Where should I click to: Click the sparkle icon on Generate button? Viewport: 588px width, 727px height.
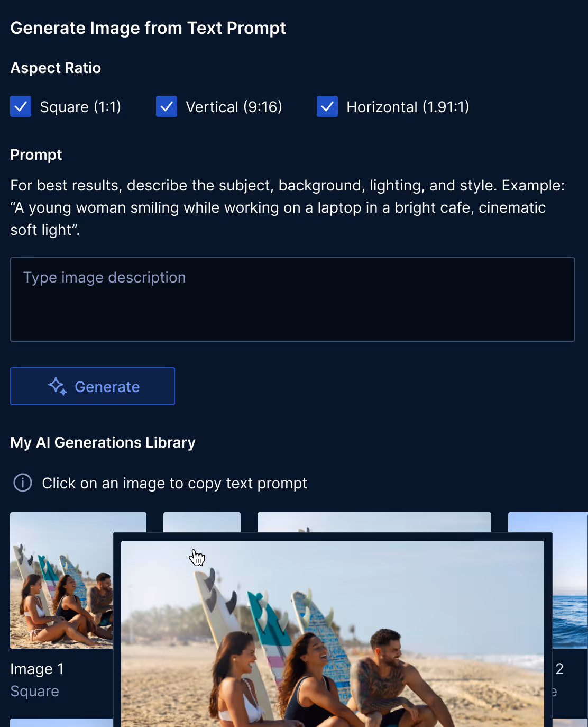(58, 386)
